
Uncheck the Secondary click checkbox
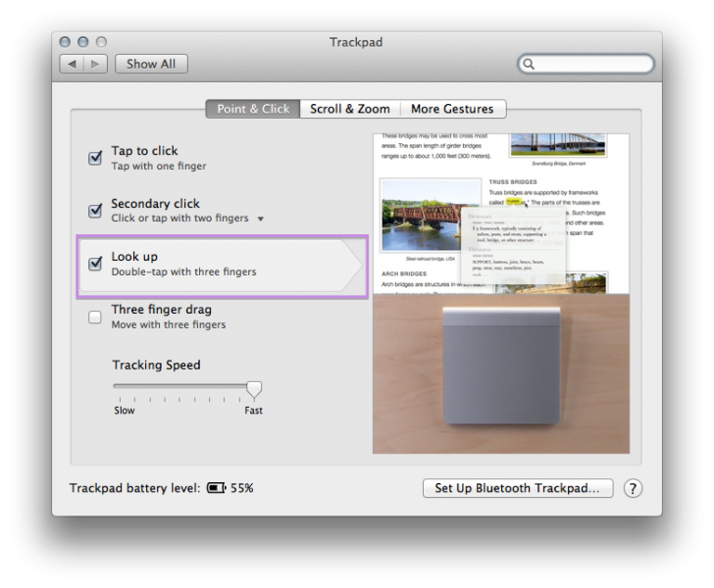coord(95,211)
